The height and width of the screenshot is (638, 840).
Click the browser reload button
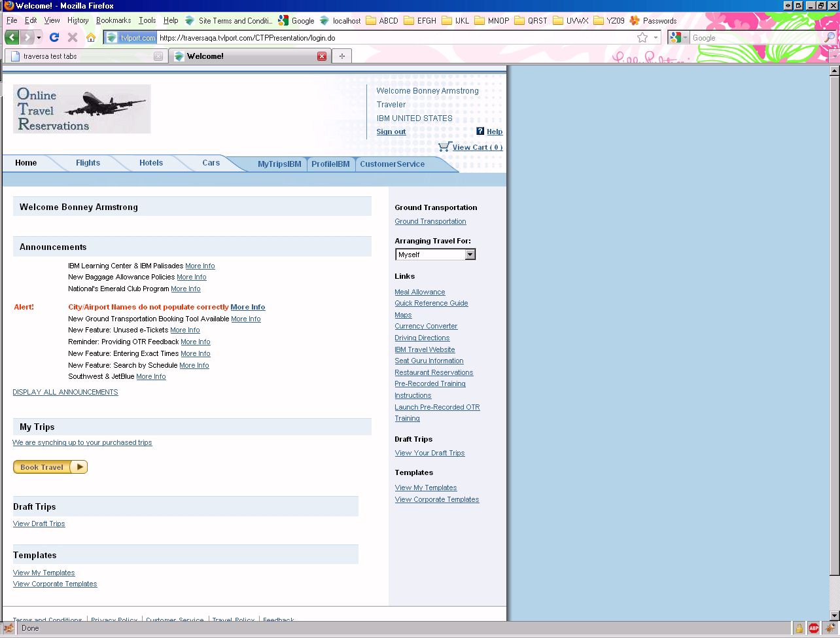54,37
